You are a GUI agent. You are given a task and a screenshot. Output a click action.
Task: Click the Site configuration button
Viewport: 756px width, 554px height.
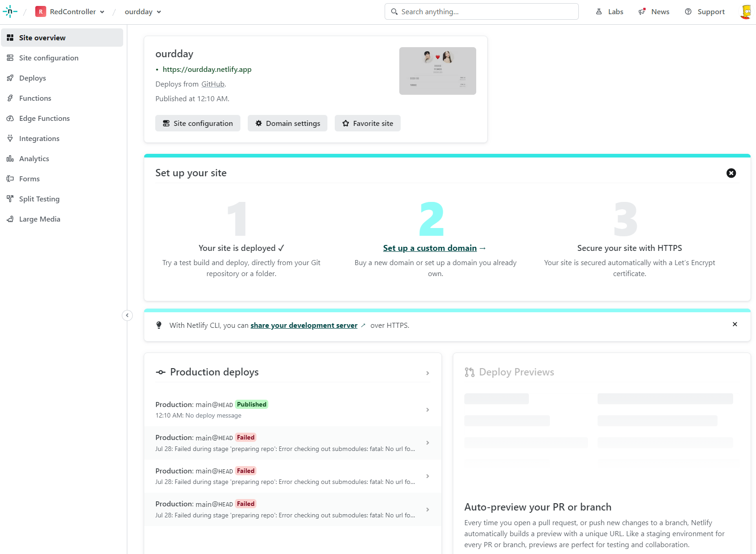pos(198,123)
